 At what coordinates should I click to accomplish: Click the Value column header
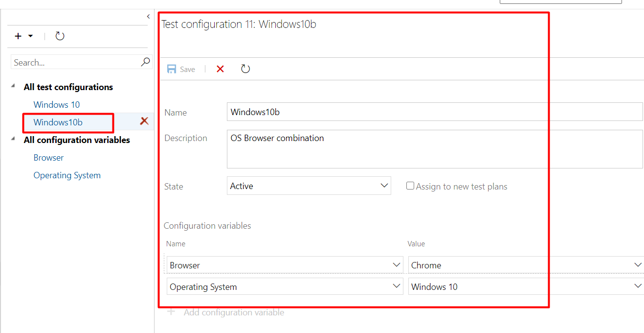click(x=416, y=243)
